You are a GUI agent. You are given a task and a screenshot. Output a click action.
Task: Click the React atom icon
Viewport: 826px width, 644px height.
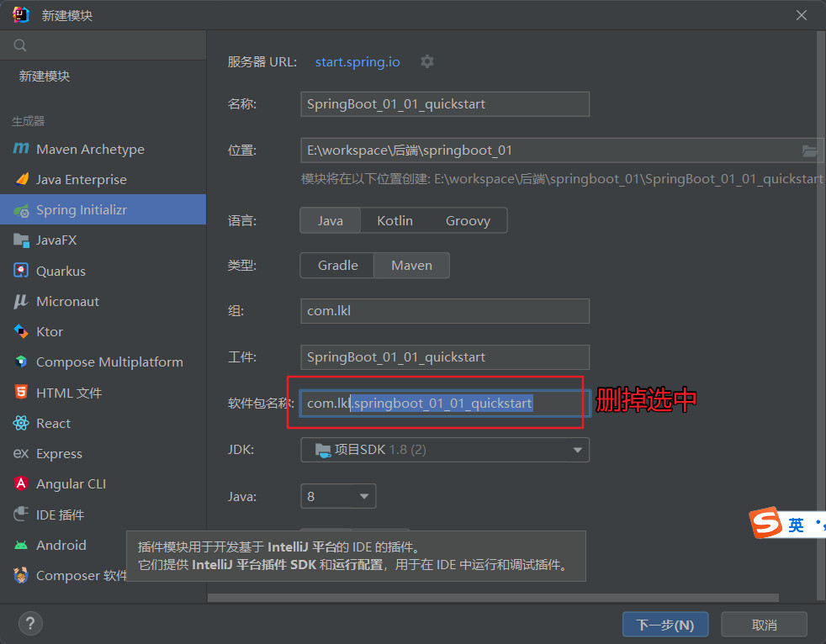(21, 423)
